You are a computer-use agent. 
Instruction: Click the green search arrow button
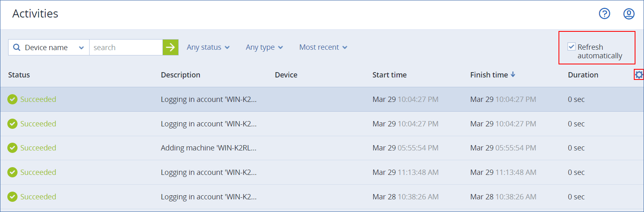[171, 47]
